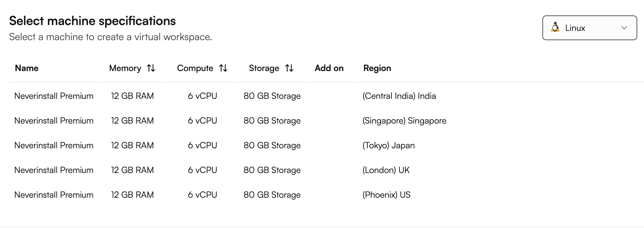Image resolution: width=644 pixels, height=228 pixels.
Task: Click the Compute sort arrows icon
Action: pos(223,68)
